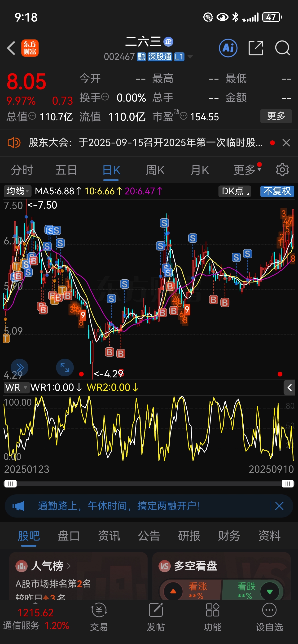The image size is (298, 644).
Task: Switch to 月K tab
Action: tap(200, 170)
